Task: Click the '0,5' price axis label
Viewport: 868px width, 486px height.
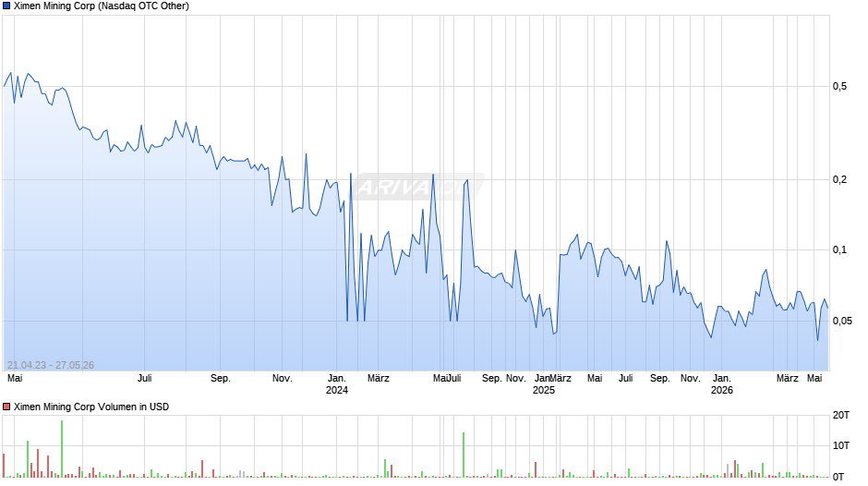Action: [839, 87]
